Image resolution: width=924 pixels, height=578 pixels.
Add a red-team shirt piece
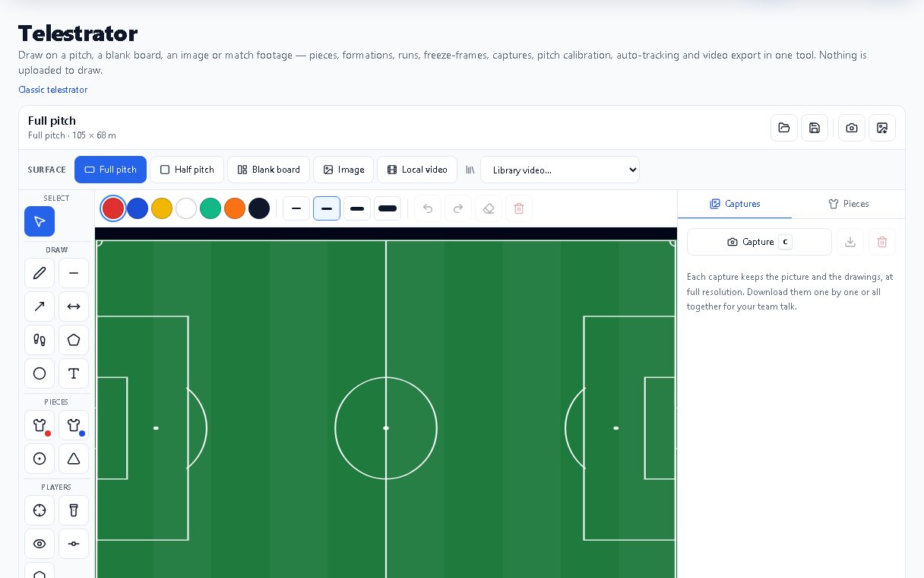point(40,425)
